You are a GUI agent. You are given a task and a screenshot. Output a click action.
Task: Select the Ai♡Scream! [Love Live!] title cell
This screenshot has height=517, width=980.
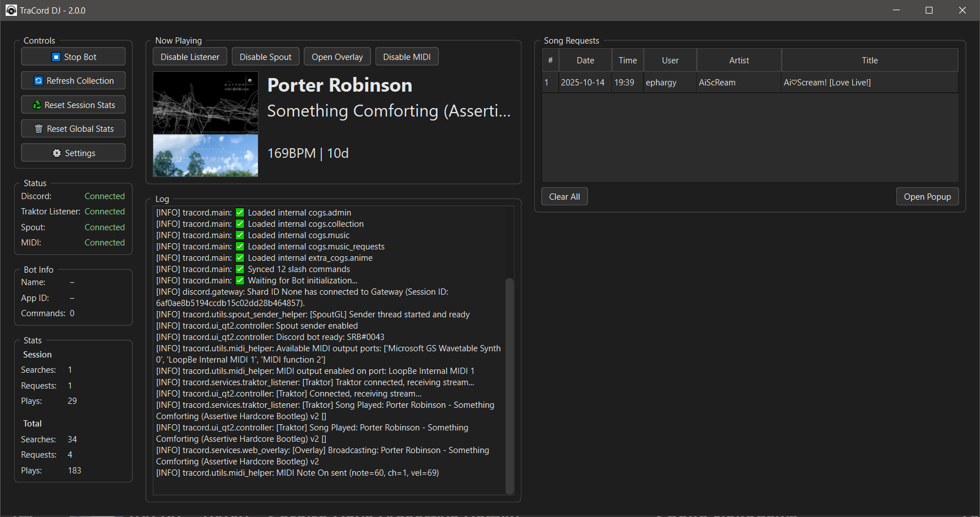870,83
